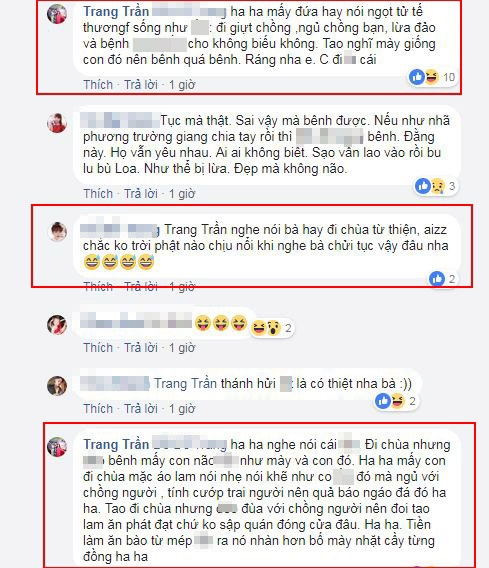Click Thích under the emoji-only comment
This screenshot has height=568, width=489.
(98, 348)
